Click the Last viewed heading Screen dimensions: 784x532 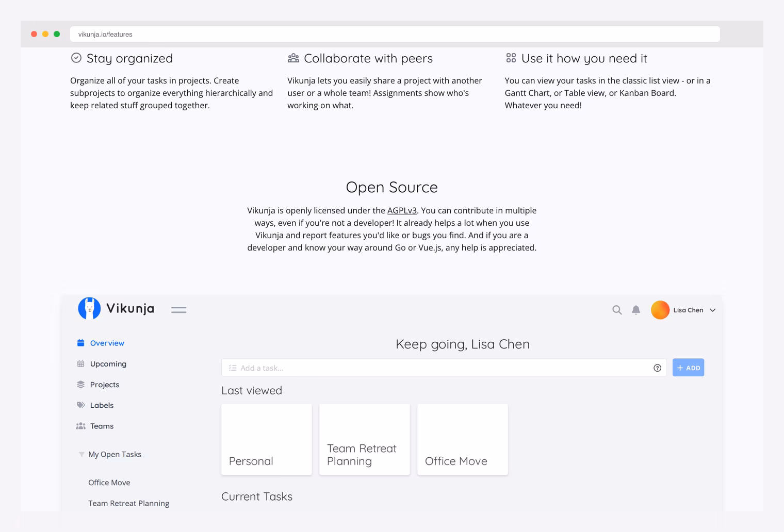[252, 390]
